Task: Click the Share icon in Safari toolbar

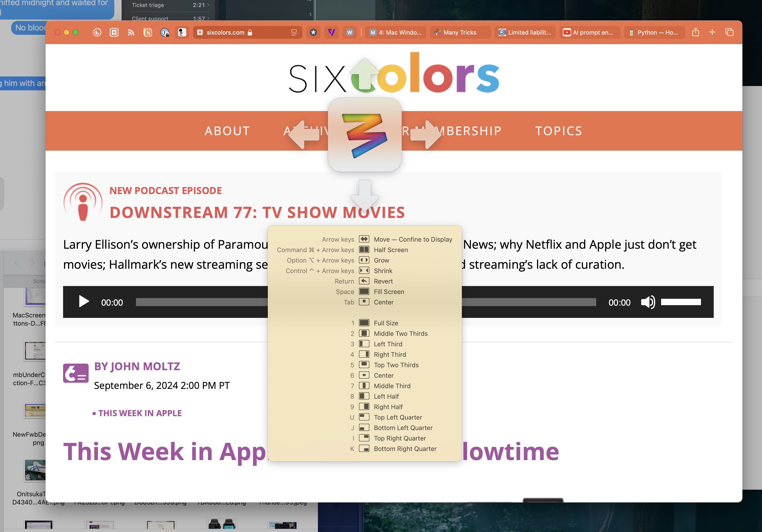Action: click(696, 32)
